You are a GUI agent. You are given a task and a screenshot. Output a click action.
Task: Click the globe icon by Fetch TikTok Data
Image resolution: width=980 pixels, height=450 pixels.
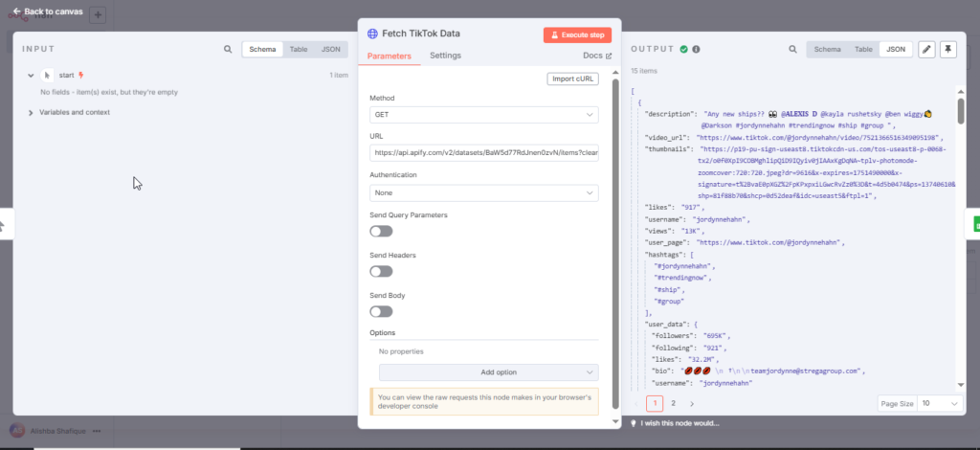tap(372, 34)
